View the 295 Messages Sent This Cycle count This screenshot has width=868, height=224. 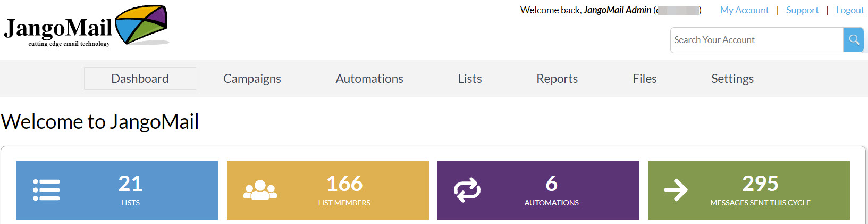[760, 184]
